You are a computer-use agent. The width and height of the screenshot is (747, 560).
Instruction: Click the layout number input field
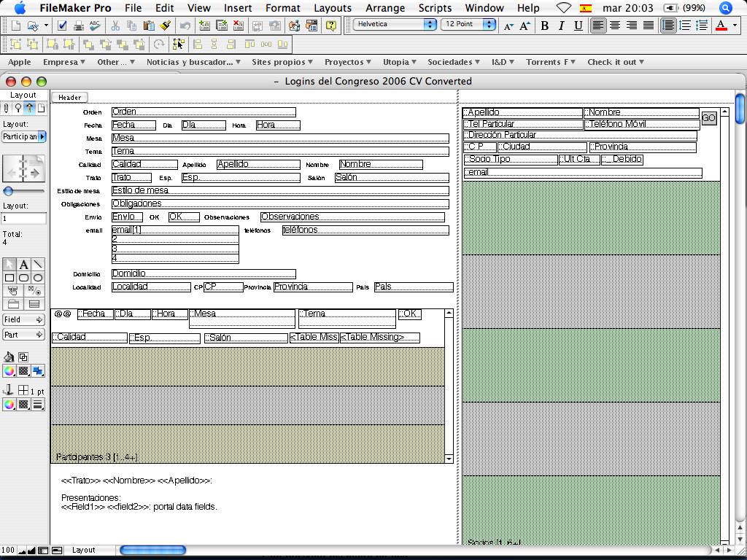pos(23,219)
